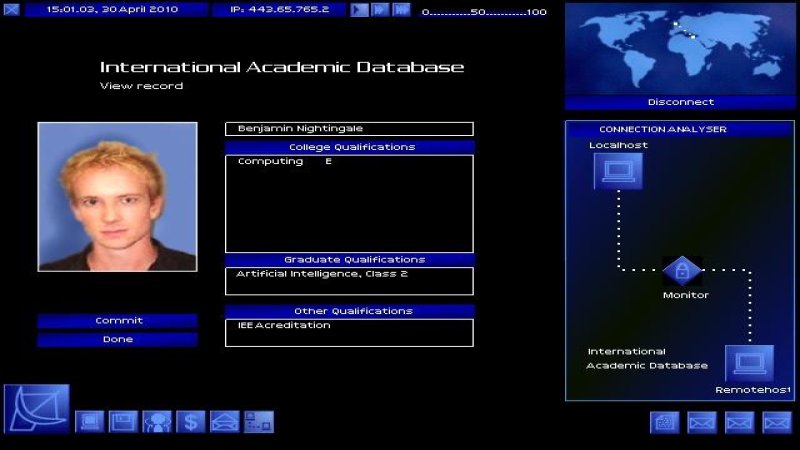The width and height of the screenshot is (800, 450).
Task: Click the Done button
Action: pos(118,340)
